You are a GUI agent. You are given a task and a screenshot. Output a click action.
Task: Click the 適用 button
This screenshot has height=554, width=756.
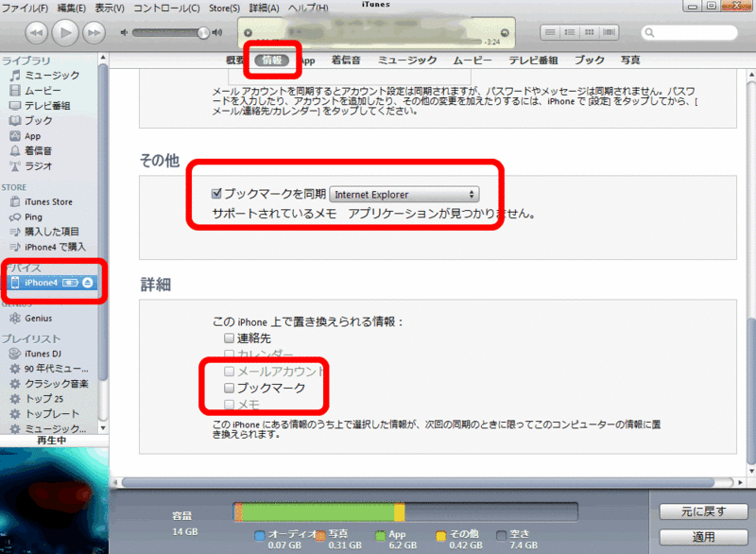click(703, 537)
